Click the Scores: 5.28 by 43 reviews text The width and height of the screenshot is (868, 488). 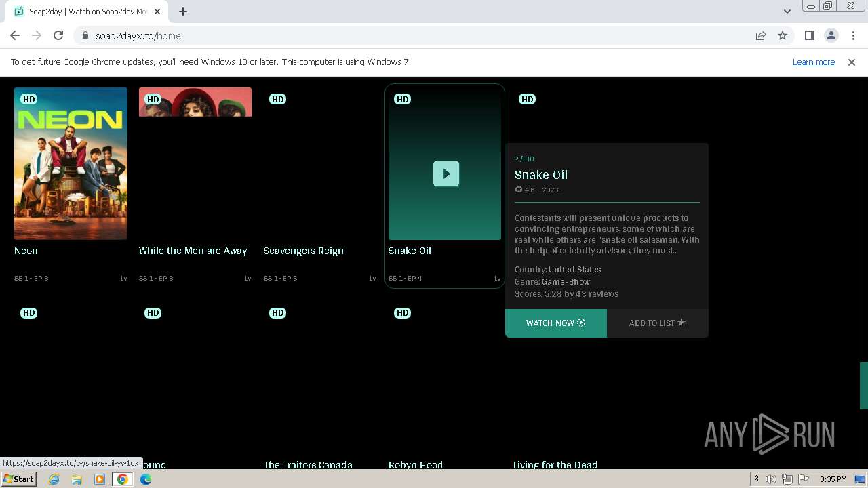coord(567,294)
